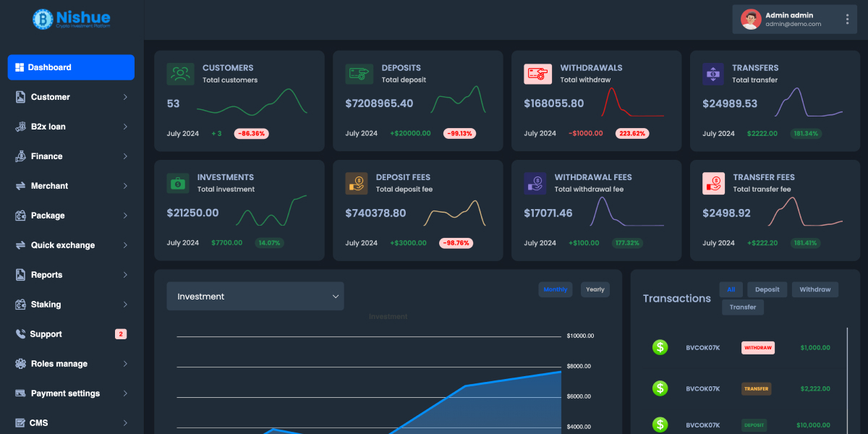
Task: Open the three-dot admin profile menu
Action: pyautogui.click(x=847, y=20)
